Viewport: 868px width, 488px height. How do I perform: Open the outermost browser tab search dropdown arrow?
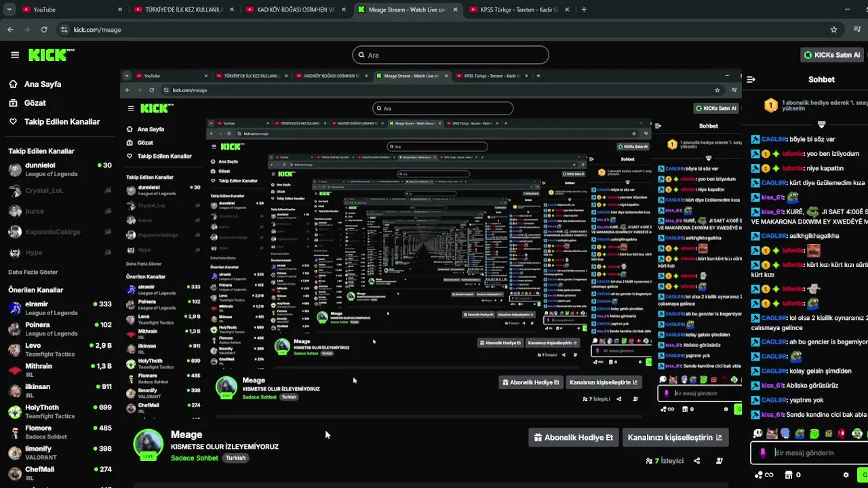click(9, 9)
